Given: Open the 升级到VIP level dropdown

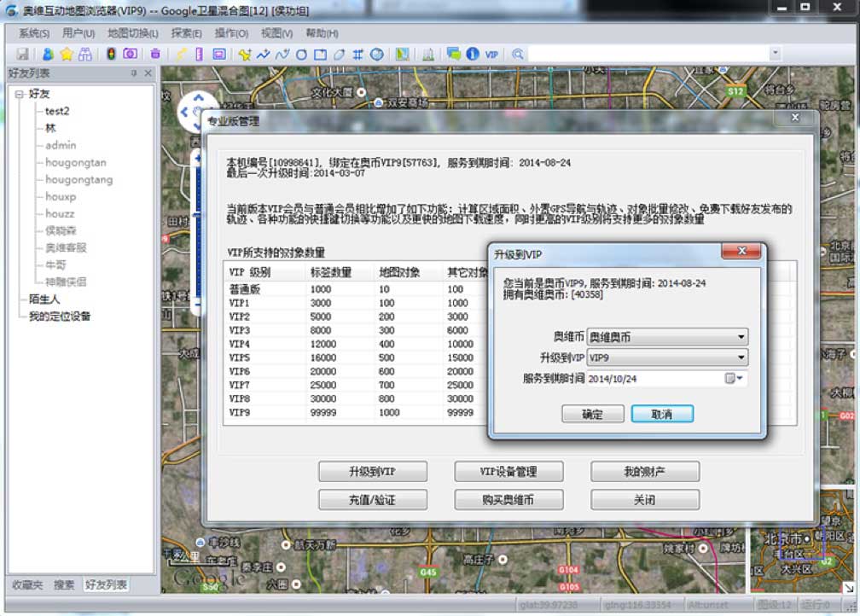Looking at the screenshot, I should pyautogui.click(x=741, y=357).
